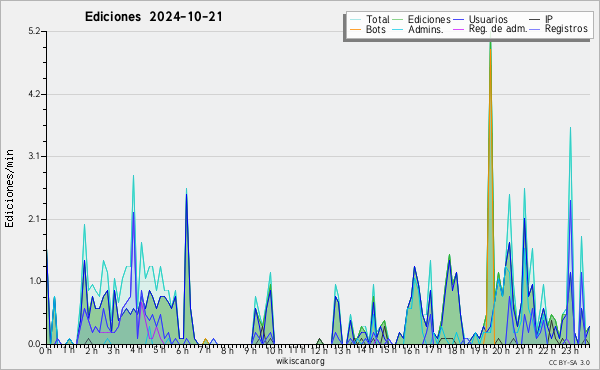The width and height of the screenshot is (600, 370).
Task: Click the 'Admins.' legend entry
Action: click(x=426, y=29)
